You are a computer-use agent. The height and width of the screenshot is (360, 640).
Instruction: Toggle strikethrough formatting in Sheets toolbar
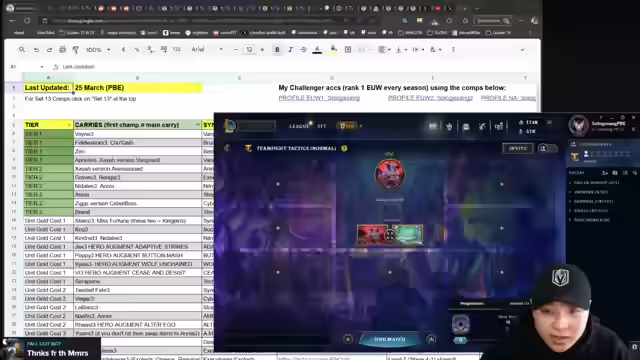click(303, 49)
